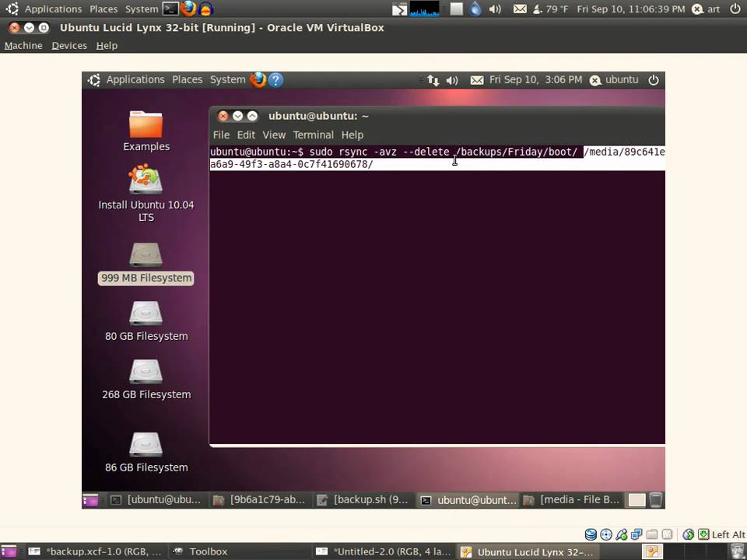Open the guest mail indicator envelope
747x560 pixels.
pyautogui.click(x=477, y=80)
